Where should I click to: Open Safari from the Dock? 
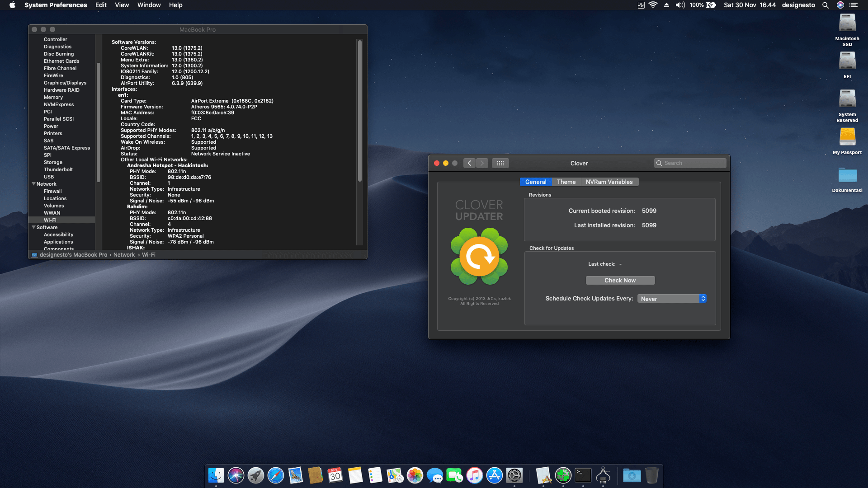276,475
